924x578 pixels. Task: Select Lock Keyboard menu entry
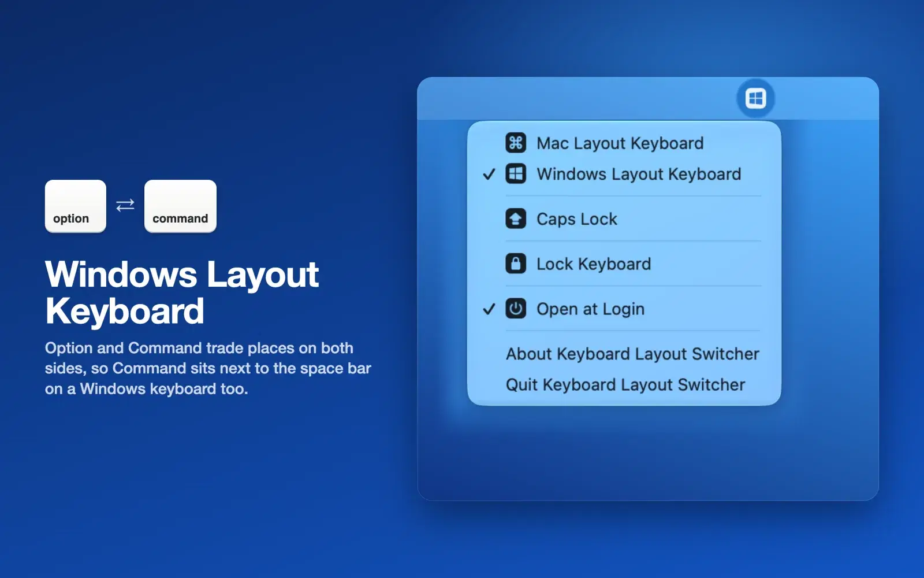coord(624,264)
